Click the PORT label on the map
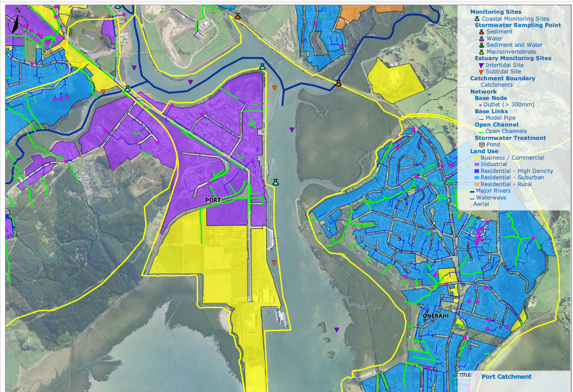The width and height of the screenshot is (573, 392). [x=213, y=200]
